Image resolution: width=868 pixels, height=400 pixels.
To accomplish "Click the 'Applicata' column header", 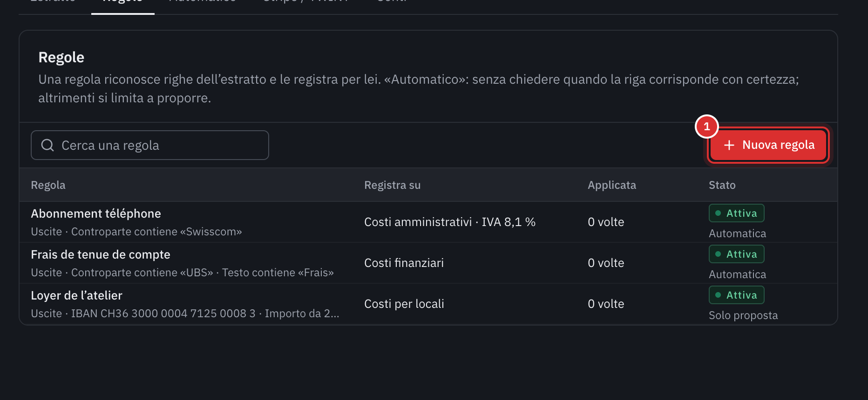I will (x=612, y=185).
